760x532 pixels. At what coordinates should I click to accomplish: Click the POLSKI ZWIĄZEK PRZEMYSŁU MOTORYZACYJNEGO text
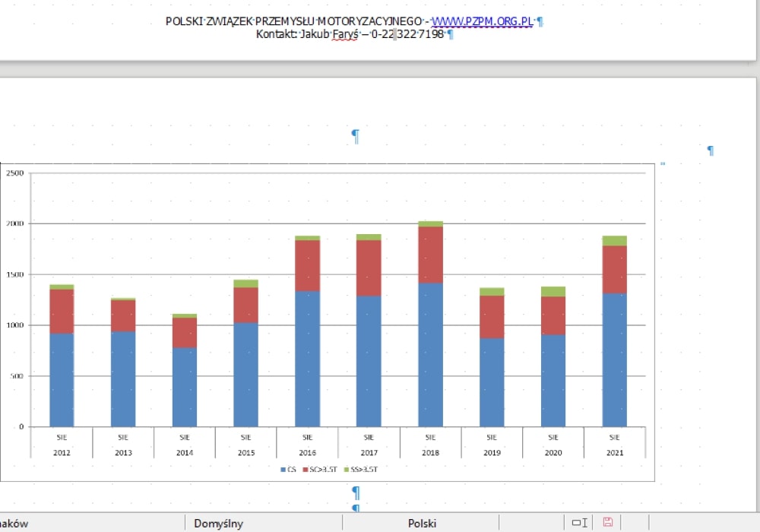pyautogui.click(x=293, y=21)
